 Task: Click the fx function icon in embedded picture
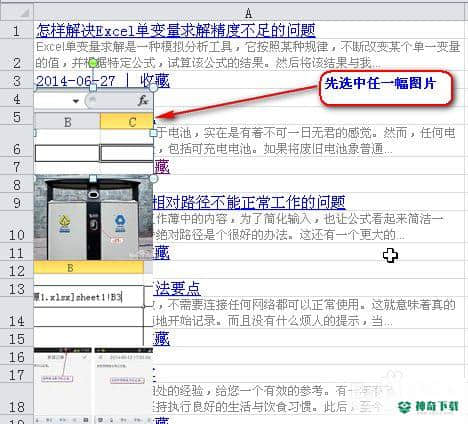pos(143,100)
